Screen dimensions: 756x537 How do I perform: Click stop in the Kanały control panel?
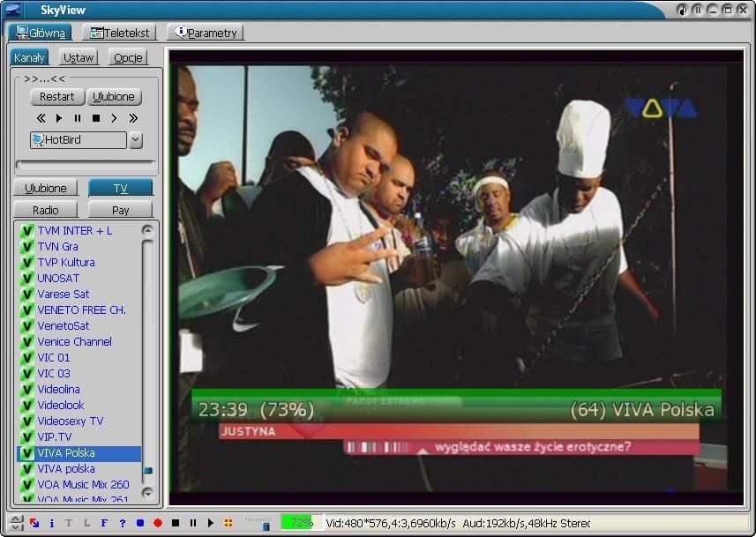click(x=96, y=118)
